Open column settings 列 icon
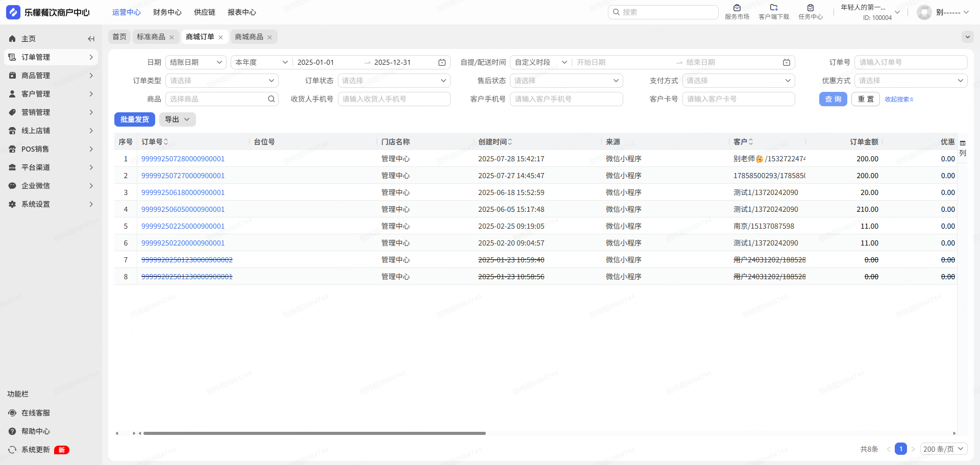The width and height of the screenshot is (980, 465). click(x=963, y=148)
